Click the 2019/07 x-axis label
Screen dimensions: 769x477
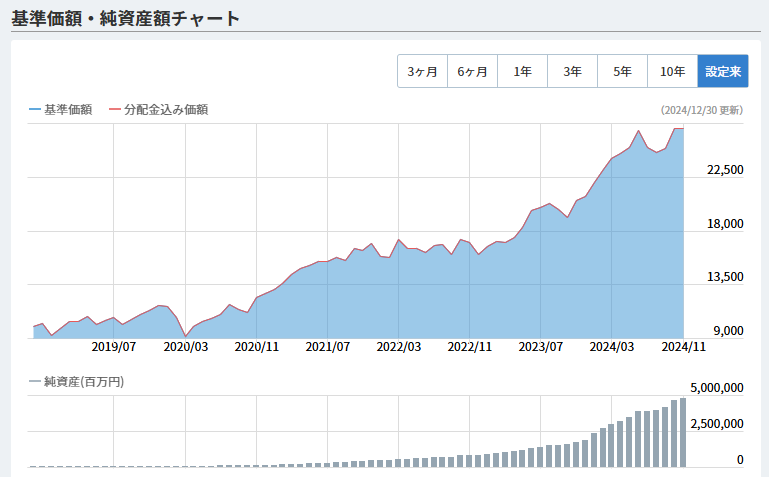click(x=113, y=347)
